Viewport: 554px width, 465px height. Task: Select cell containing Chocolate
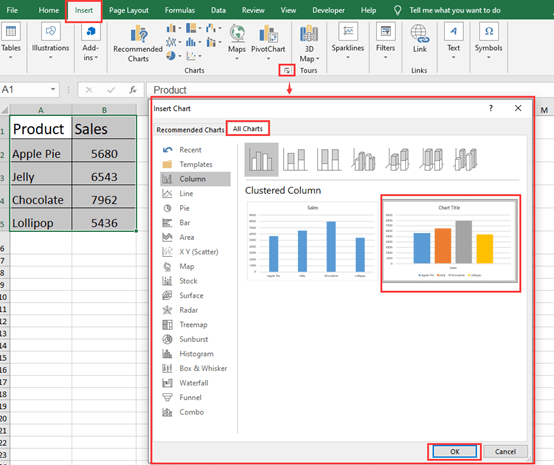(41, 197)
